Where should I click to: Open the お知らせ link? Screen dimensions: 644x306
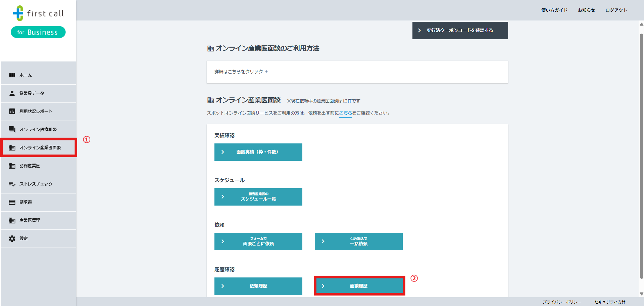(586, 10)
